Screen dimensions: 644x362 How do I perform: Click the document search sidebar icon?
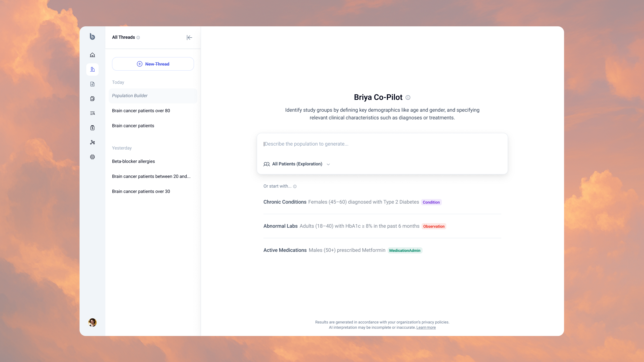[x=92, y=84]
